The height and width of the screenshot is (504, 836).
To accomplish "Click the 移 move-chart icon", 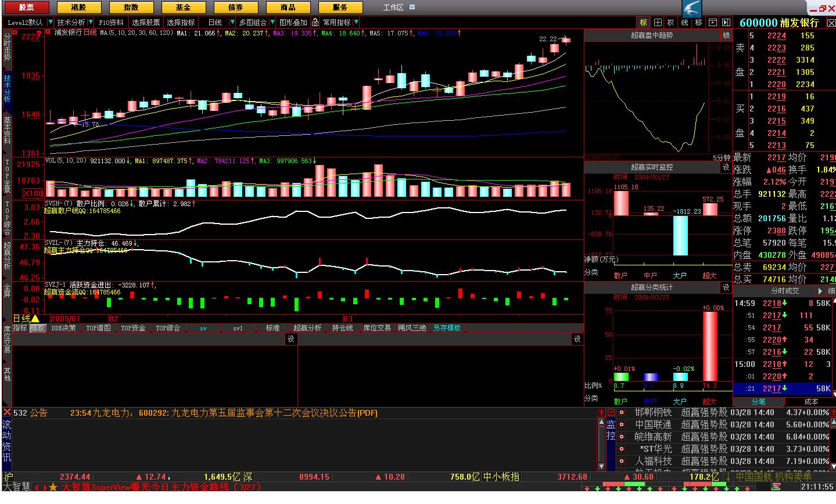I will pos(698,23).
